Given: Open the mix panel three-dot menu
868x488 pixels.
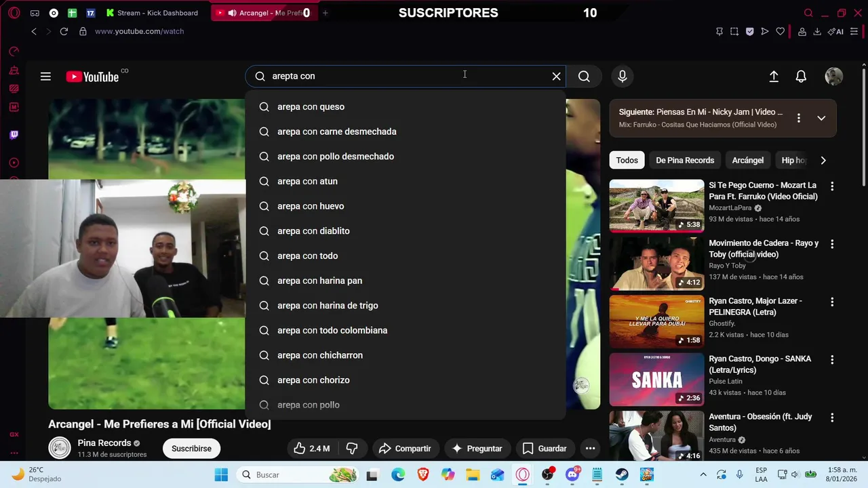Looking at the screenshot, I should coord(798,118).
